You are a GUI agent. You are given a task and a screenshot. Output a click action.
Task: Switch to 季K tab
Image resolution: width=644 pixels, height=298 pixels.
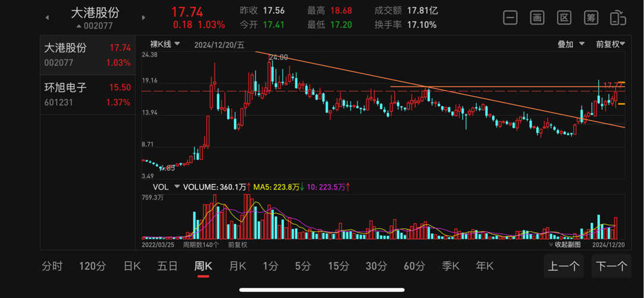tap(450, 266)
